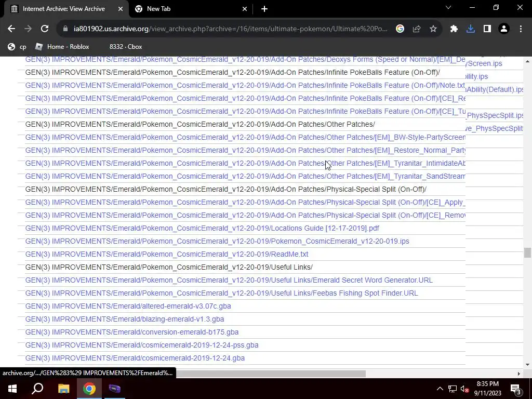
Task: Download cosmicemerald-2019-12-24-pss.gba
Action: point(142,345)
